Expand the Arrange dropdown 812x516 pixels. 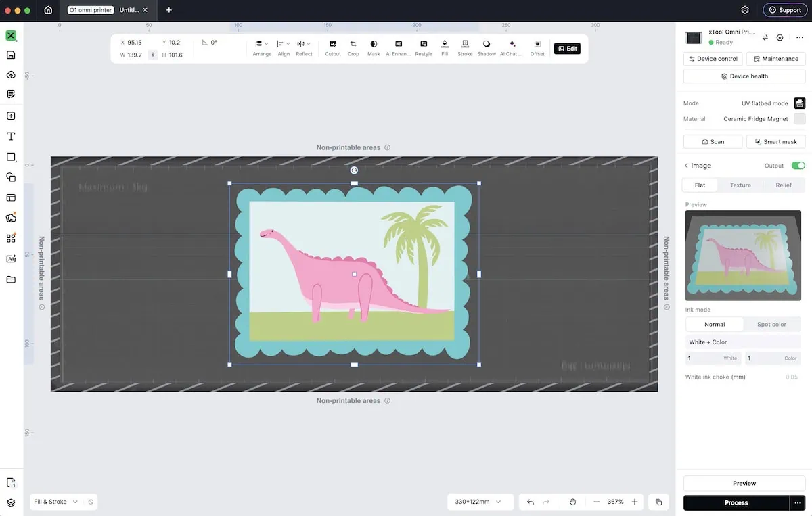[262, 48]
